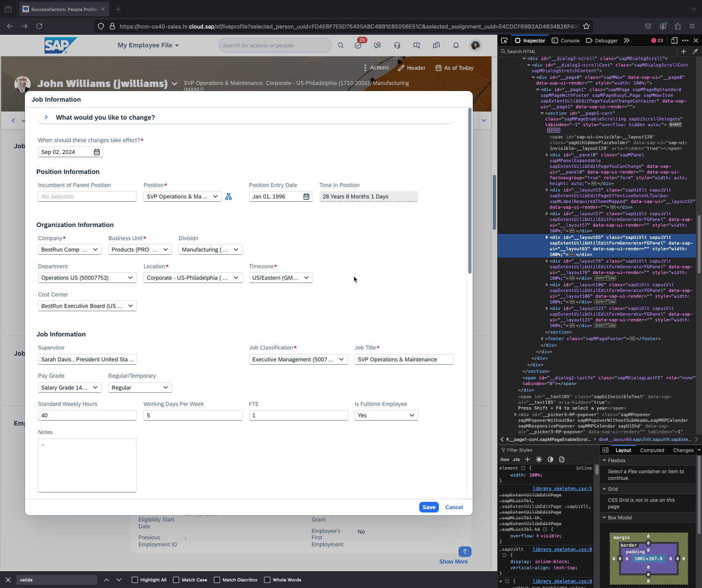Enable Match Case checkbox
Viewport: 702px width, 588px height.
[x=176, y=580]
